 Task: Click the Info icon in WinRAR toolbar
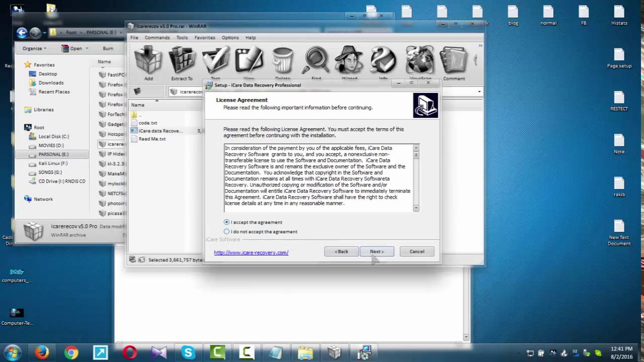[x=383, y=63]
